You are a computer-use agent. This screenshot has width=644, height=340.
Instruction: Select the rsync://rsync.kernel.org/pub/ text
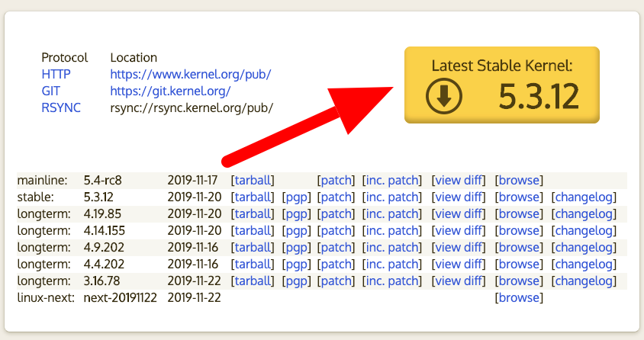[x=192, y=107]
